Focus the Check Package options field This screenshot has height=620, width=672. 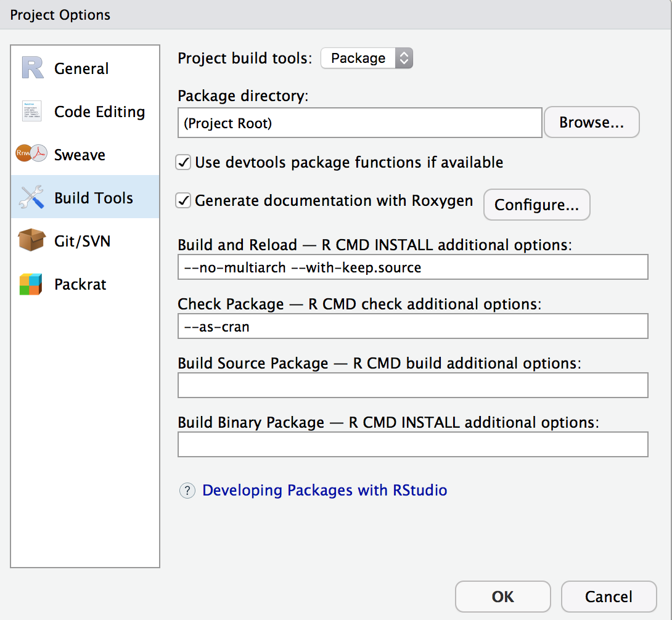[x=412, y=327]
